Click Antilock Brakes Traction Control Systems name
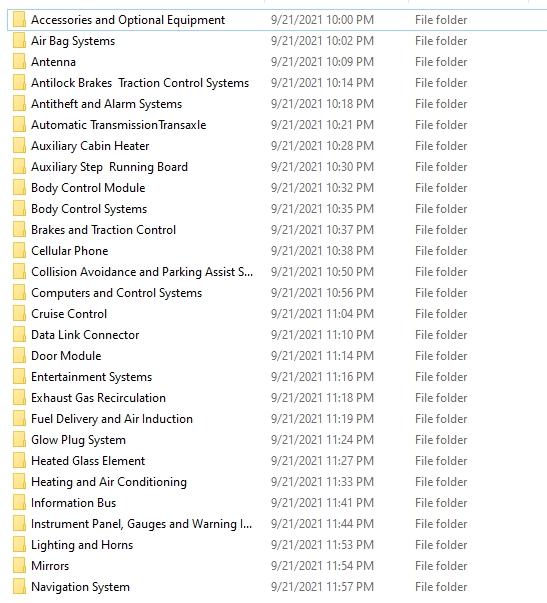 pyautogui.click(x=140, y=83)
